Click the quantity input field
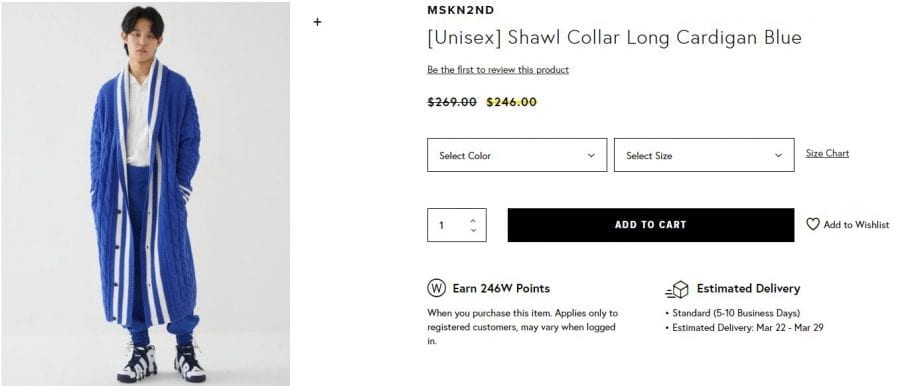The image size is (900, 386). (457, 225)
